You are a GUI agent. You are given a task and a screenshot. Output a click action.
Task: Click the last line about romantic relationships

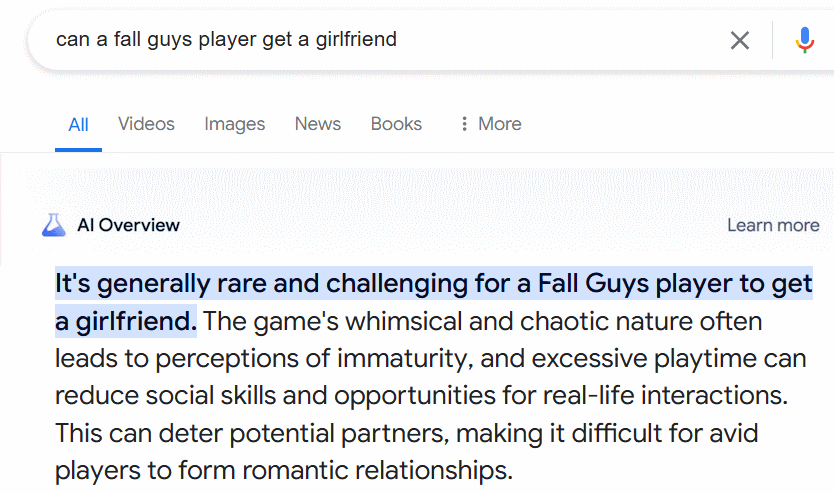284,471
